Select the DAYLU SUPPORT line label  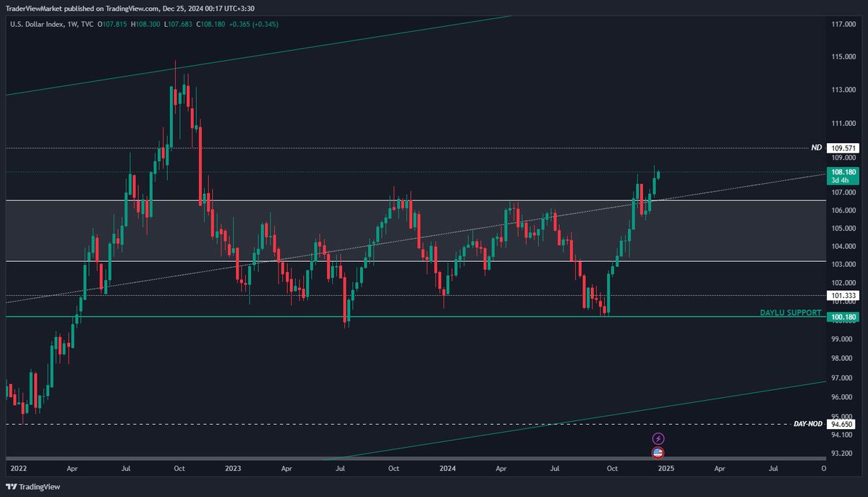[791, 313]
